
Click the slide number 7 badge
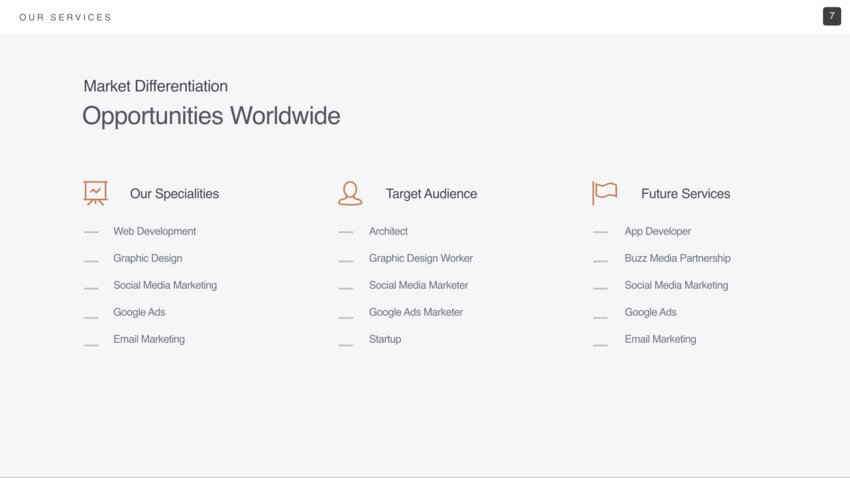[x=831, y=16]
